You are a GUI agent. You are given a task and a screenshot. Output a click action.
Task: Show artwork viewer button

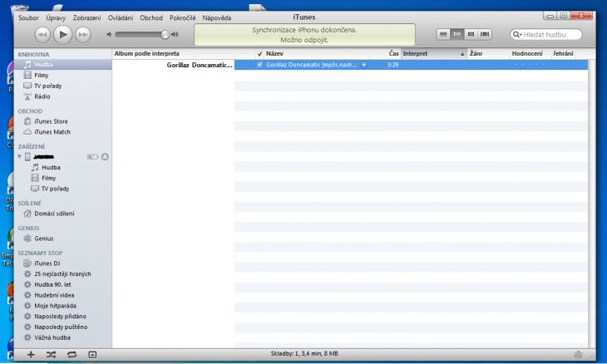click(92, 354)
